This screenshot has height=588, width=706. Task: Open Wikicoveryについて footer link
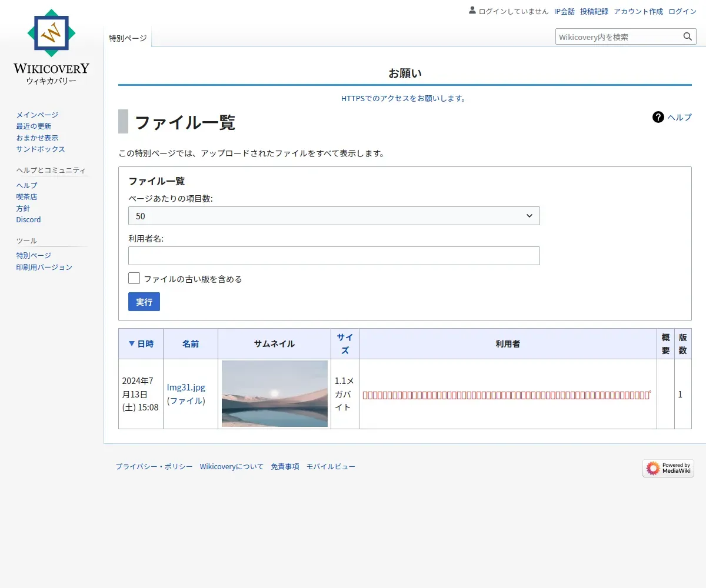pos(232,466)
